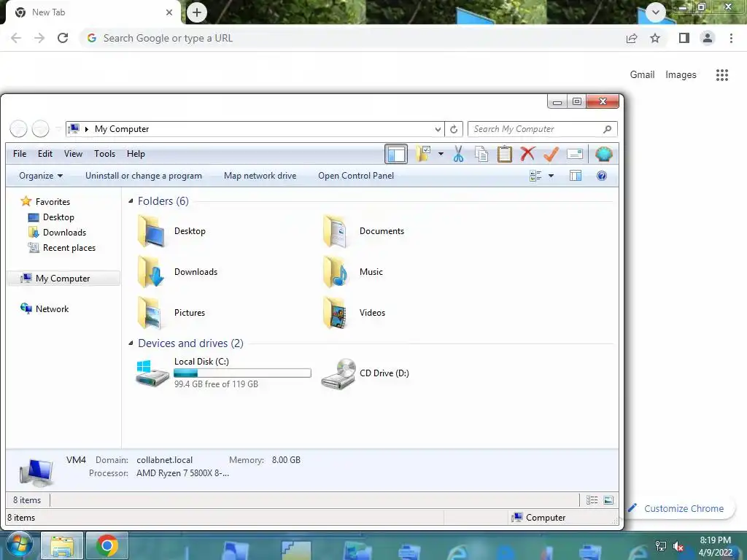This screenshot has width=747, height=560.
Task: Click Chrome share page icon
Action: [x=632, y=38]
